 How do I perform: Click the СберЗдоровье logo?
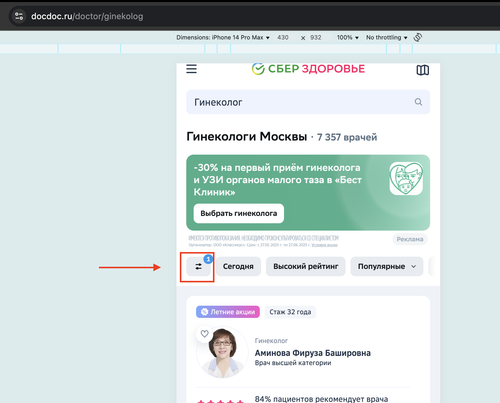[308, 69]
